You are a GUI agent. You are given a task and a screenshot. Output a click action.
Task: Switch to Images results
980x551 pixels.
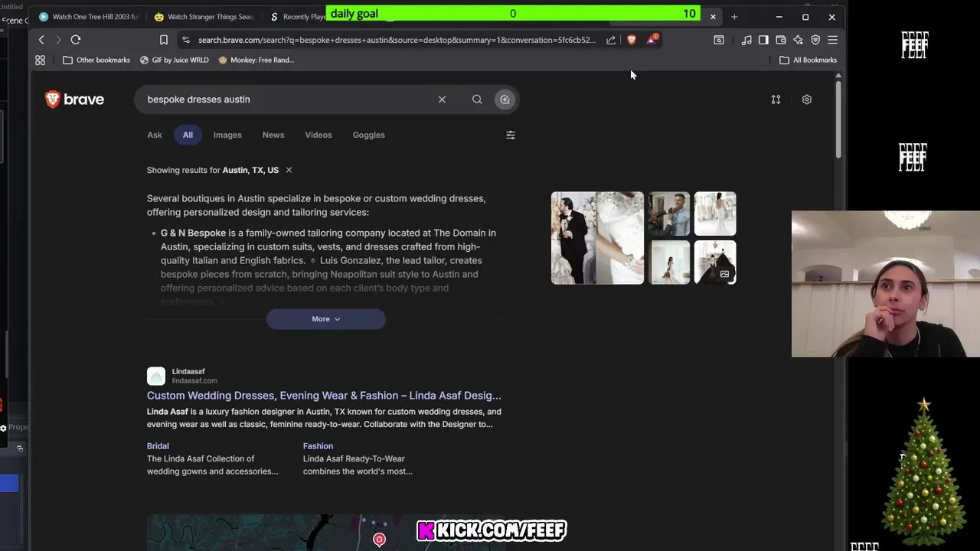pos(227,135)
